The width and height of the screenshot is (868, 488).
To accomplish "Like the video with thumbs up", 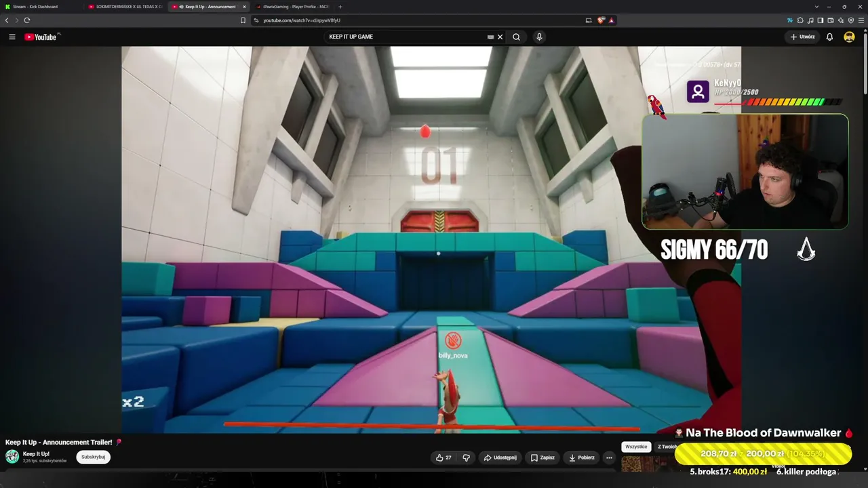I will 443,457.
